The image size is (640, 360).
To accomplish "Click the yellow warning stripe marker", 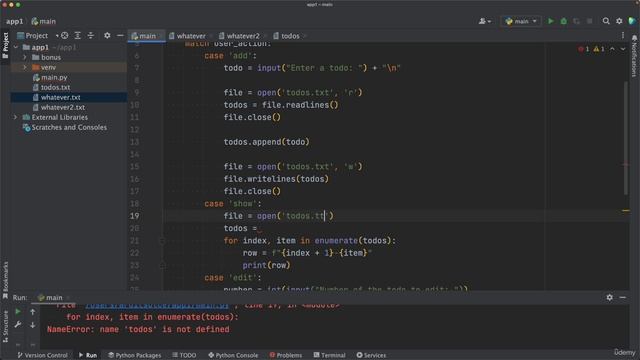I will (626, 211).
